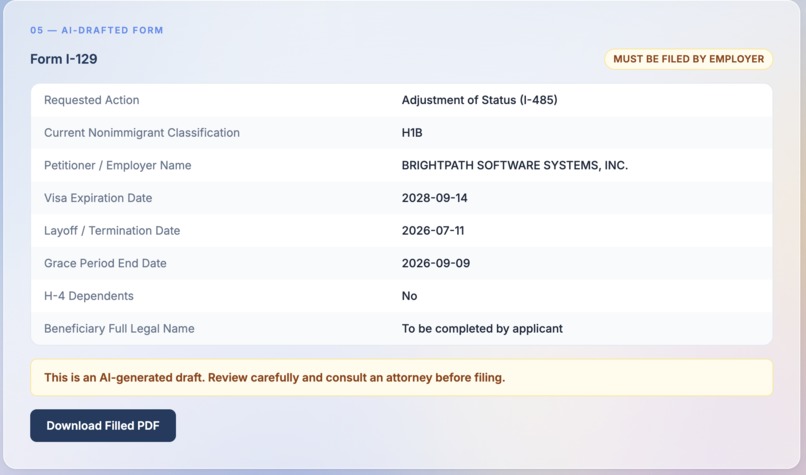The image size is (806, 475).
Task: Click BRIGHTPATH SOFTWARE SYSTEMS, INC. value
Action: (515, 166)
